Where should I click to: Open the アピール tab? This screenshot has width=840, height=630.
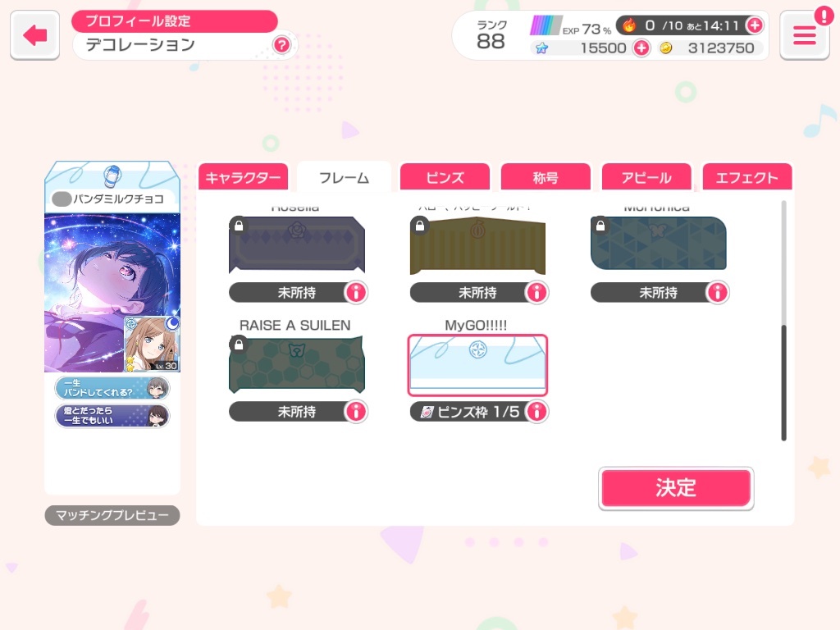pyautogui.click(x=646, y=177)
